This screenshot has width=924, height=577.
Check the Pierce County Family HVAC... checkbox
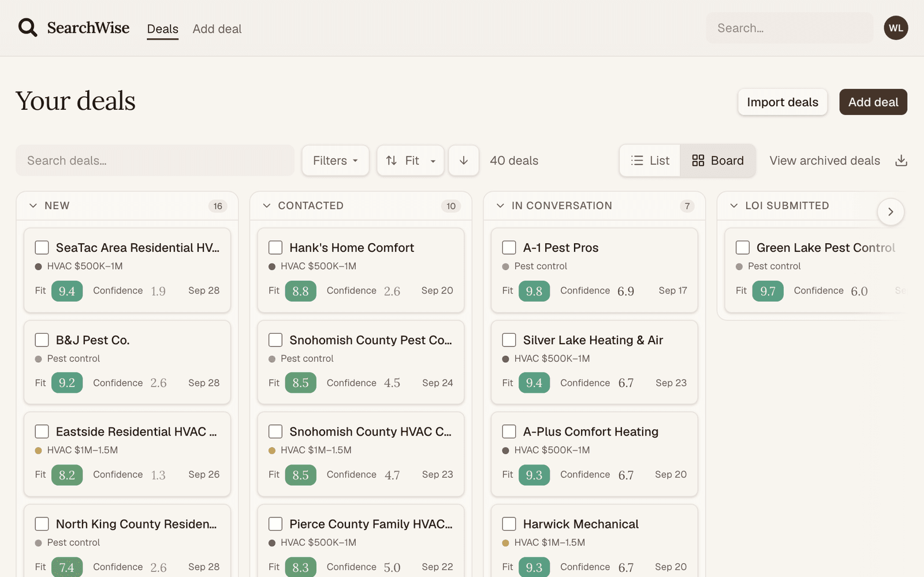(x=275, y=524)
